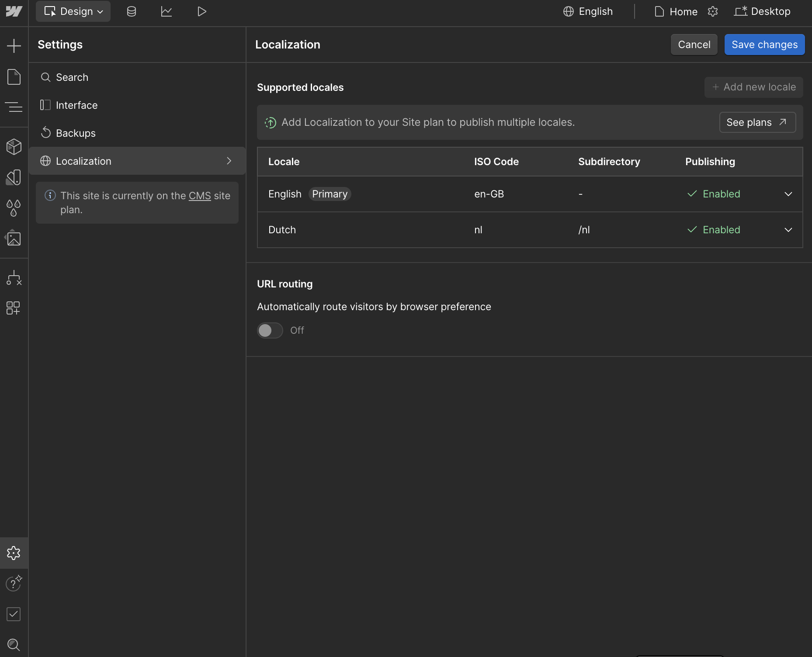This screenshot has height=657, width=812.
Task: Open the CMS site plan link
Action: 200,196
